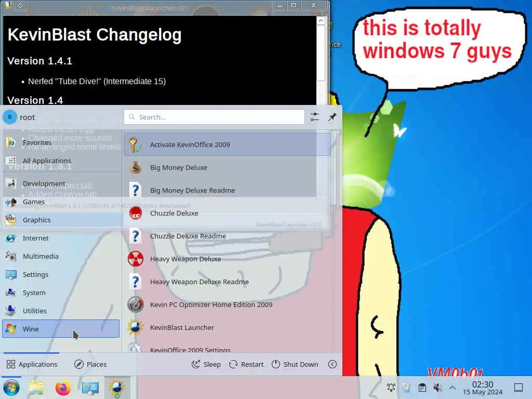Click the Multimedia category icon
This screenshot has height=399, width=532.
(11, 256)
